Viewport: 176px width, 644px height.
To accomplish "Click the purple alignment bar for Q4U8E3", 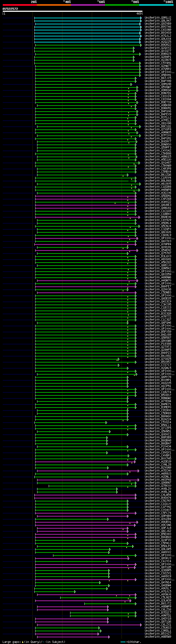I will [86, 205].
